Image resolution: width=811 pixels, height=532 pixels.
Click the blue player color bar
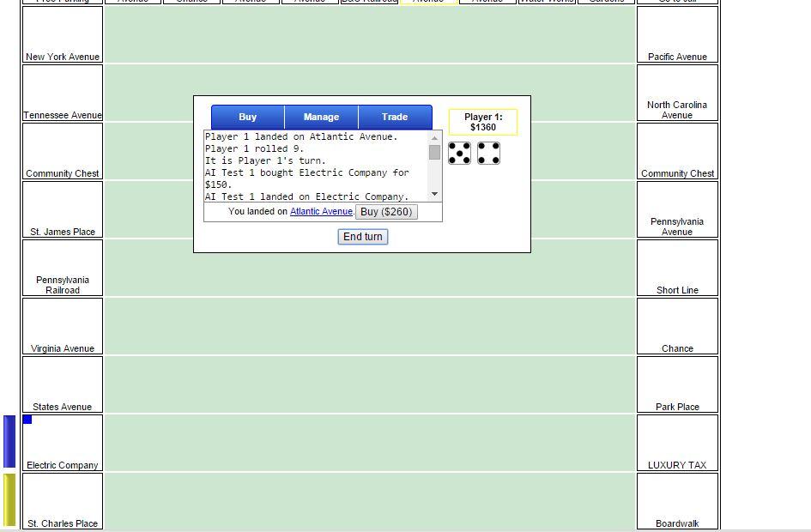point(9,442)
